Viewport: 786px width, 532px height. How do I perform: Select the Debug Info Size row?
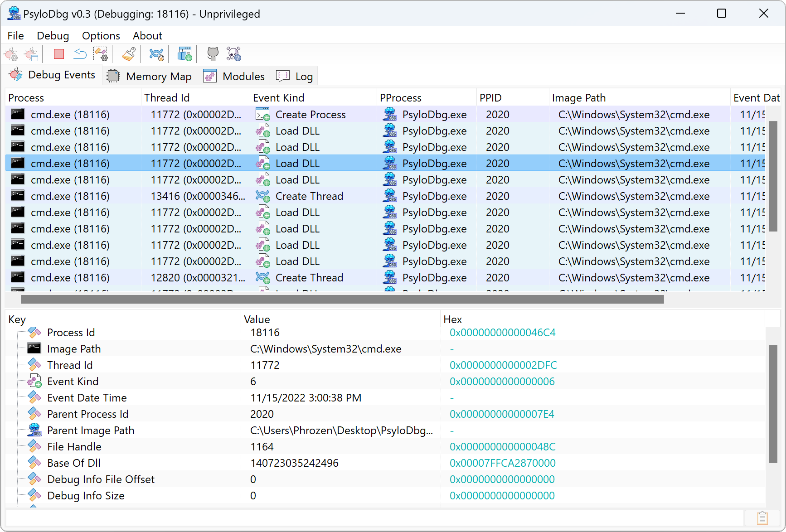[x=385, y=495]
